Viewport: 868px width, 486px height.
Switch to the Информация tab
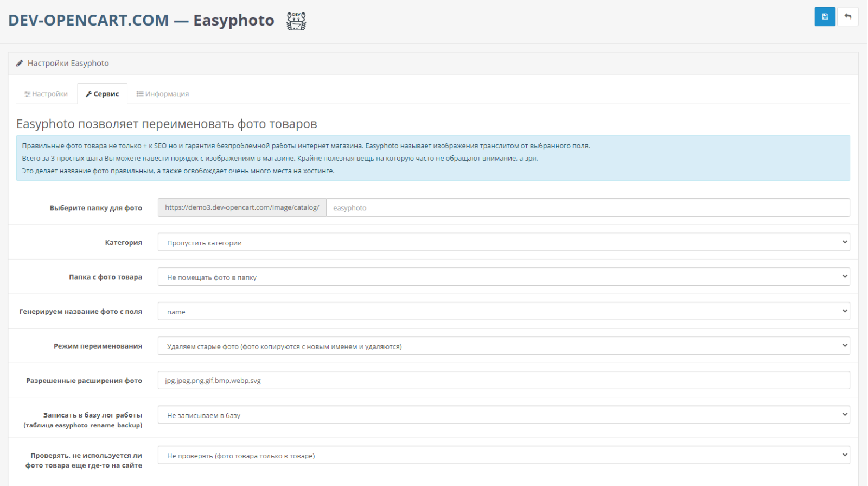click(x=163, y=94)
